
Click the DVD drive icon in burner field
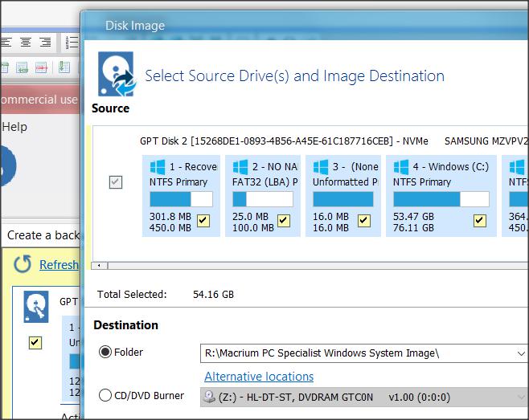[209, 397]
